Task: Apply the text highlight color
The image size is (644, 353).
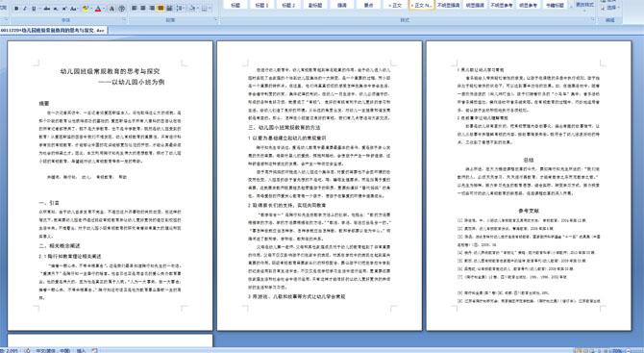Action: click(86, 9)
